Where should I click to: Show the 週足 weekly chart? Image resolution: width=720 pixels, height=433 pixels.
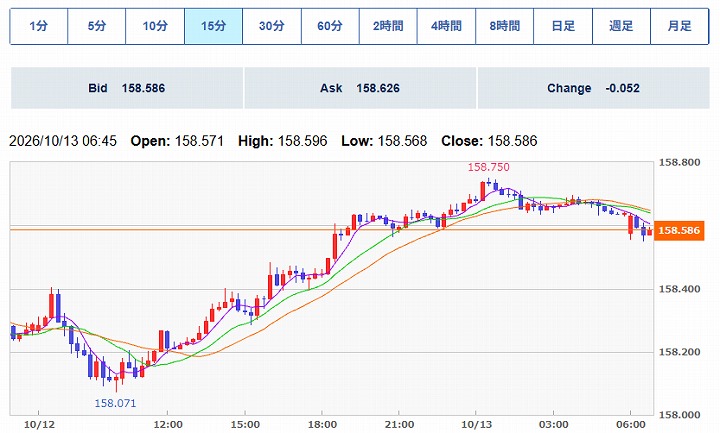point(621,26)
